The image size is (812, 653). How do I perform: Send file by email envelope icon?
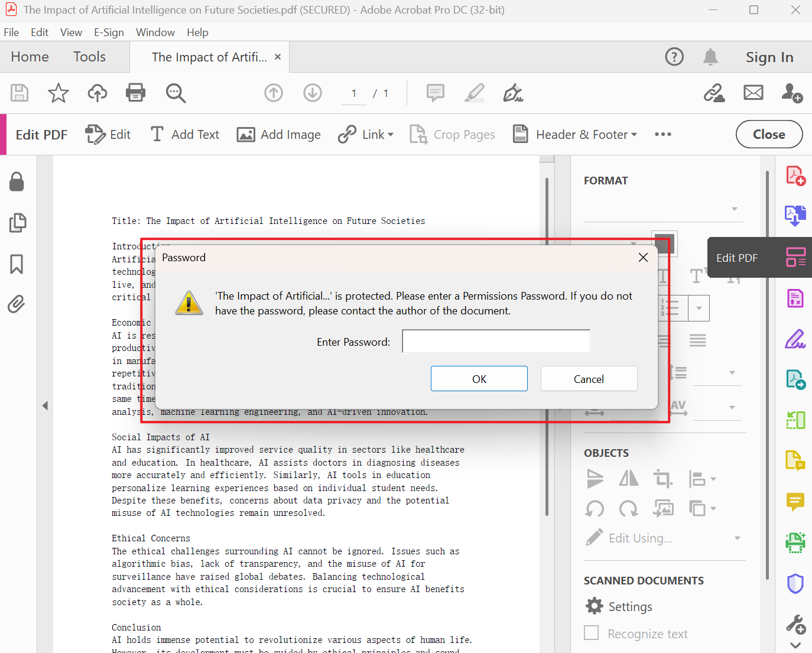point(753,93)
